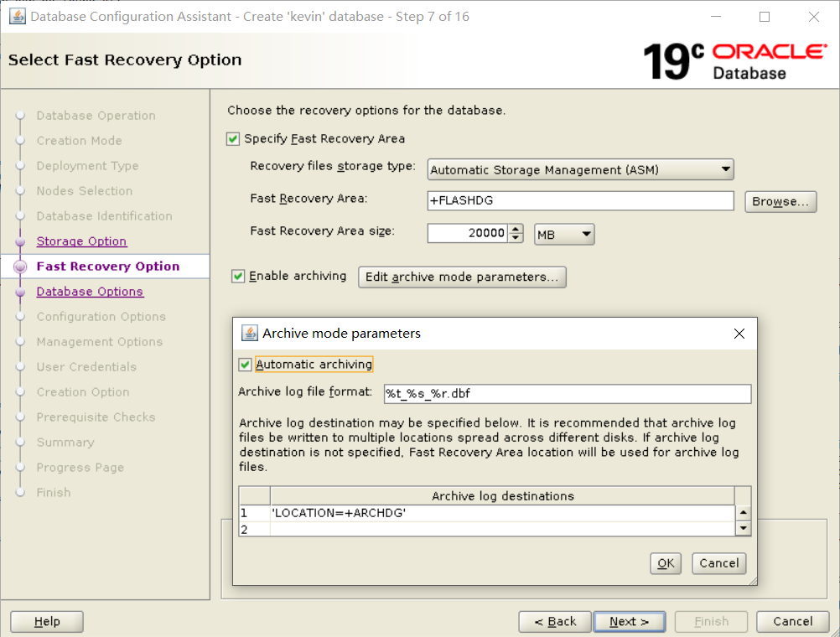Click the Archive log destinations column header
The height and width of the screenshot is (637, 840).
click(x=502, y=496)
